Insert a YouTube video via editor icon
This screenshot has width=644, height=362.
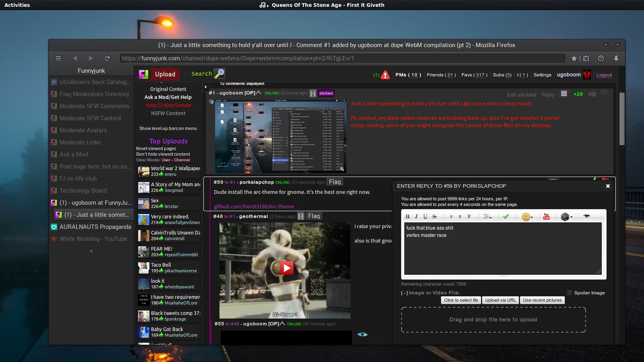[547, 216]
